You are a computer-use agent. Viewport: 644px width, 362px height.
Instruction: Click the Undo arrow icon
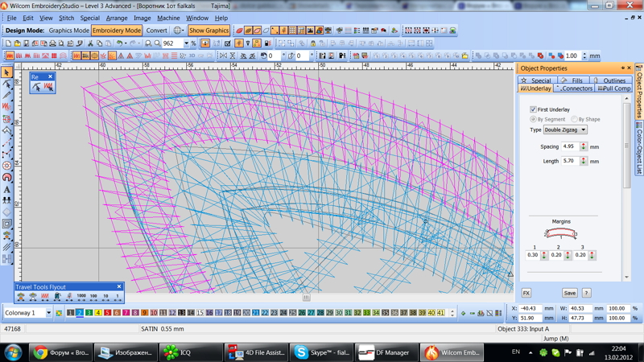pyautogui.click(x=119, y=43)
